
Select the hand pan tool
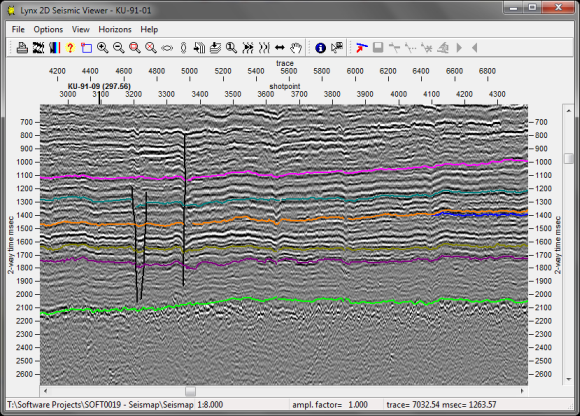(296, 48)
